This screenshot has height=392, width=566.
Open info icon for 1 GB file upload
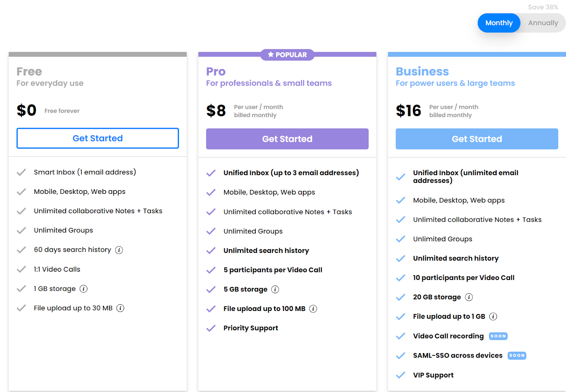[x=493, y=317]
